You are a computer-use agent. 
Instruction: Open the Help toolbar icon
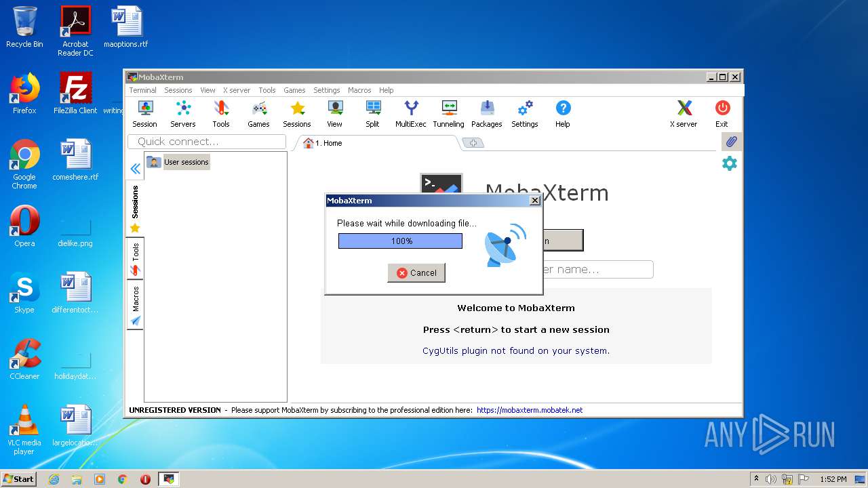click(x=563, y=114)
